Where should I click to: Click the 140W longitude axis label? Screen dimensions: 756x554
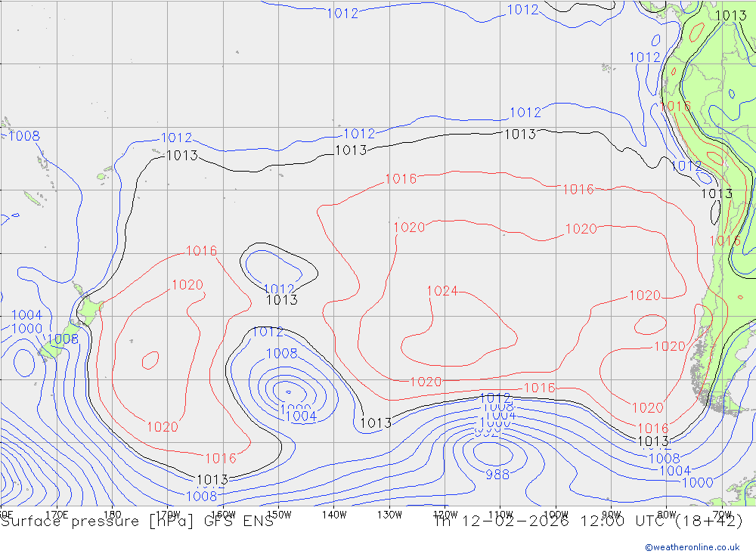pos(334,515)
